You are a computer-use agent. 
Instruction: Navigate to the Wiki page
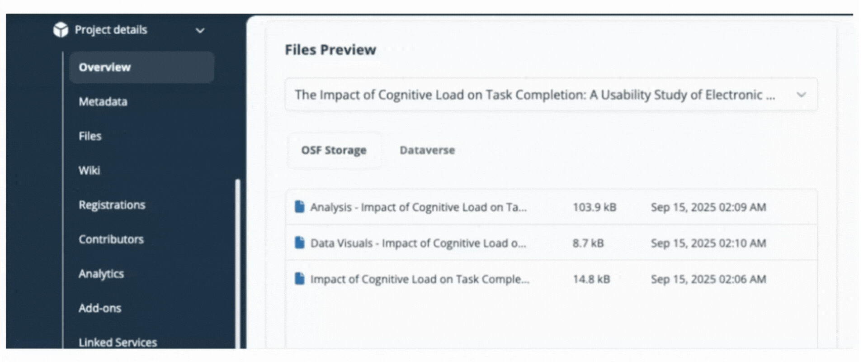[89, 171]
